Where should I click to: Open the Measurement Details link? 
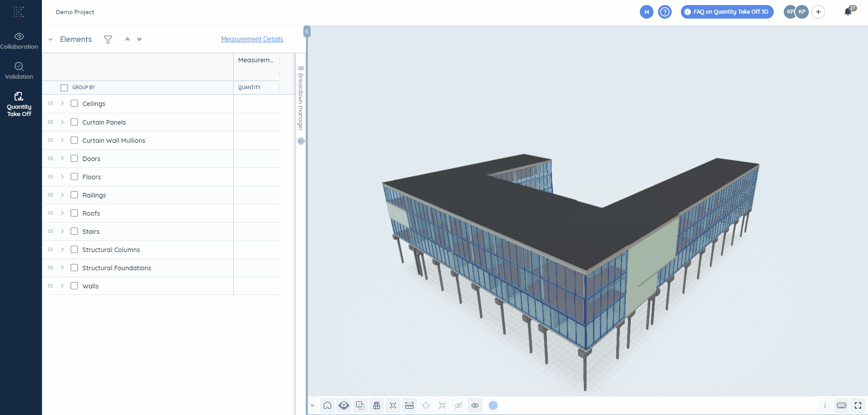(x=252, y=39)
